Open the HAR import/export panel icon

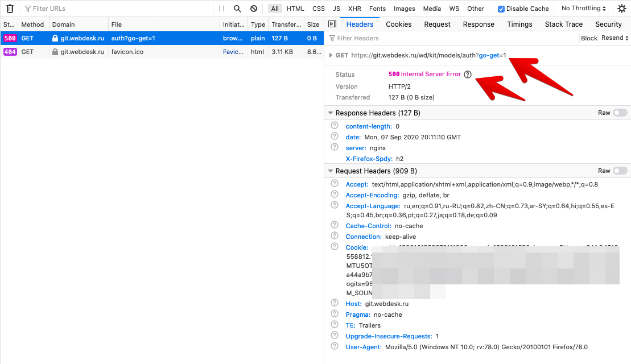332,24
